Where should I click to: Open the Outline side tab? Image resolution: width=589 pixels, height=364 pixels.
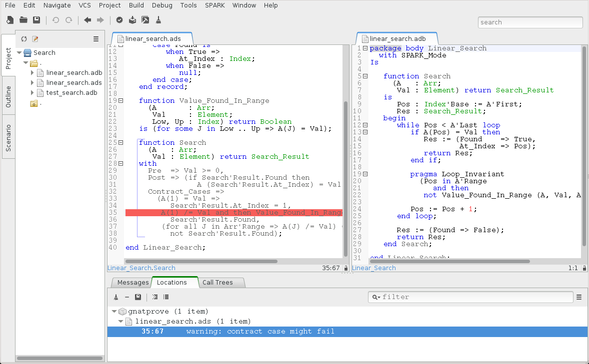click(8, 96)
